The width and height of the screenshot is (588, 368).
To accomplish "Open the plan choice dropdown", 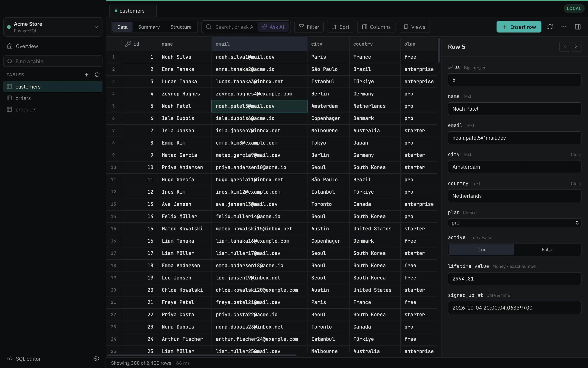I will [515, 223].
